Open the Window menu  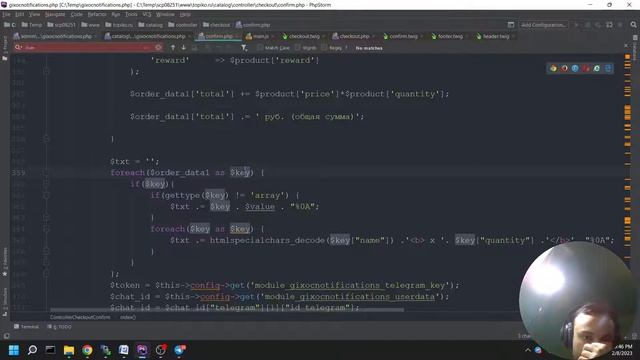coord(165,14)
